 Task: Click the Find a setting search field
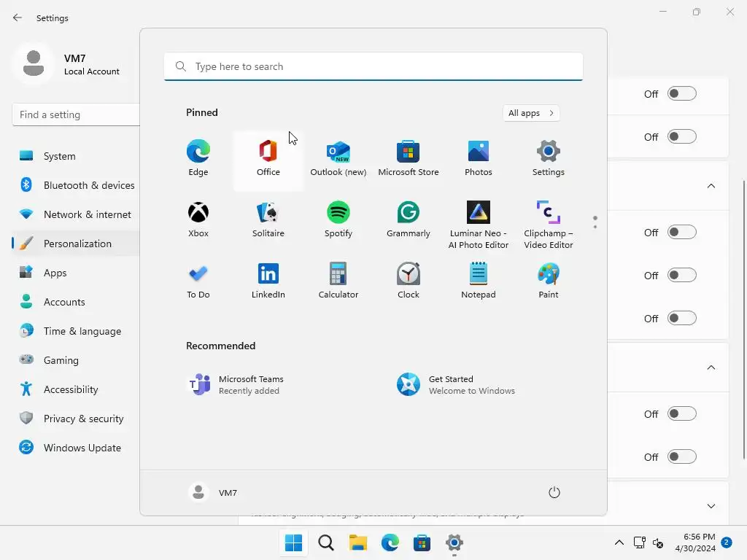pyautogui.click(x=76, y=114)
